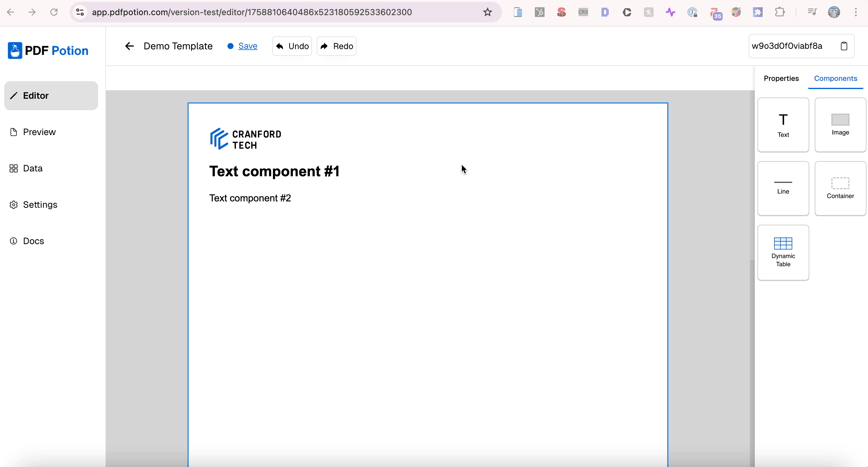Add a Dynamic Table component
Screen dimensions: 868x467
pos(783,252)
